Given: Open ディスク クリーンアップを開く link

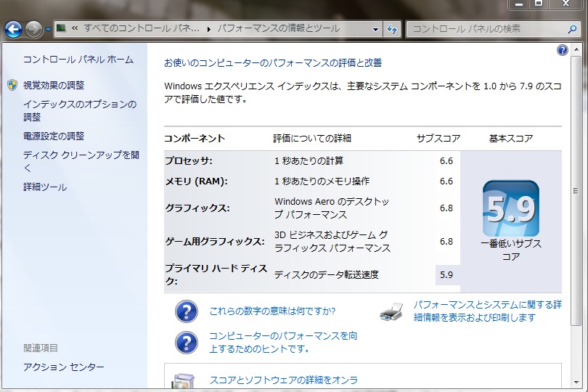Looking at the screenshot, I should (x=81, y=161).
